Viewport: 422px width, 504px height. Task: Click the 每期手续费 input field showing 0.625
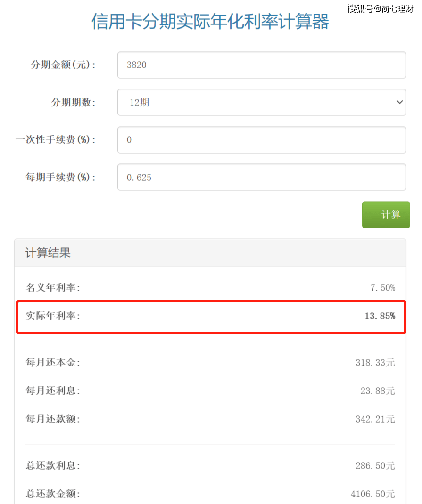pyautogui.click(x=261, y=177)
